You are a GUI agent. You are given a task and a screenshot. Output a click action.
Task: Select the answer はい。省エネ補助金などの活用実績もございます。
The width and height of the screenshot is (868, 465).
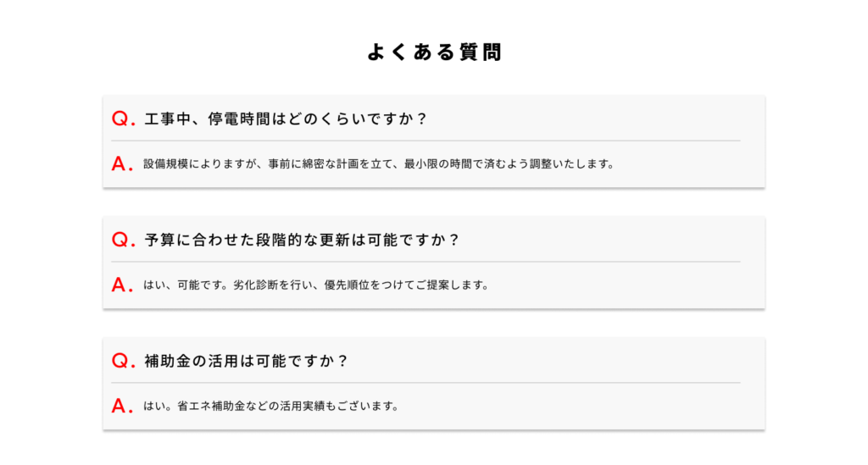coord(270,407)
